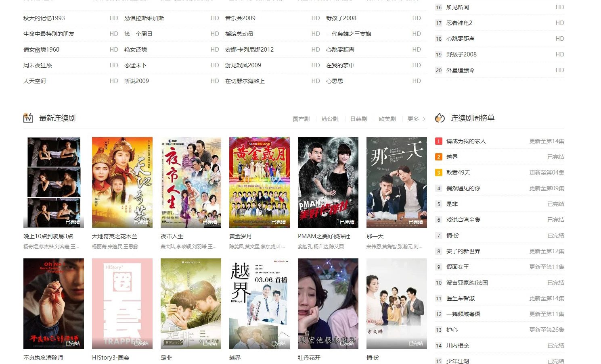Screen dimensions: 601x364
Task: Open movie link 秋天的记忆1993
Action: [44, 18]
